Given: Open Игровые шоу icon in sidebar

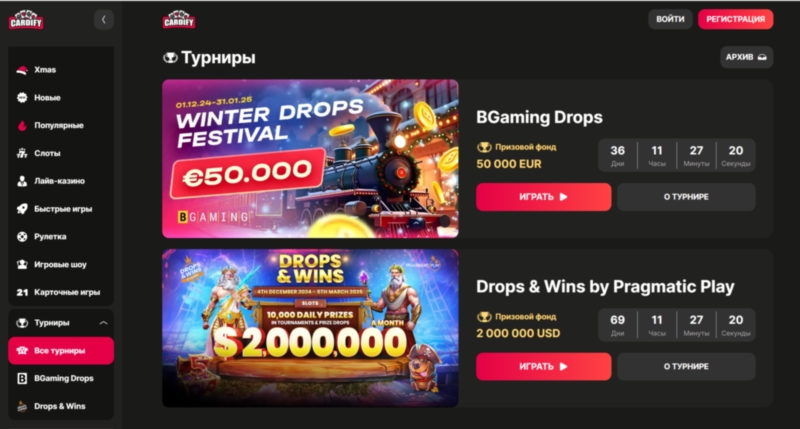Looking at the screenshot, I should [22, 264].
